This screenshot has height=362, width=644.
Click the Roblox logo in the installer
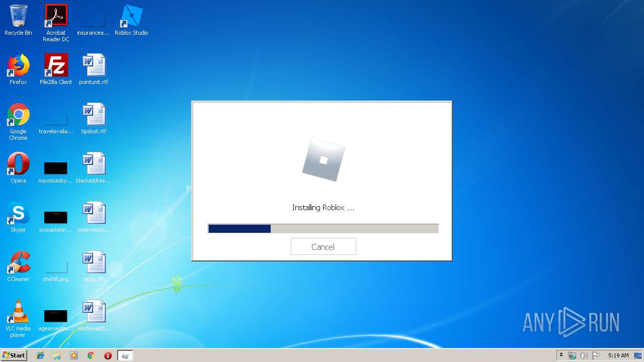(x=324, y=160)
